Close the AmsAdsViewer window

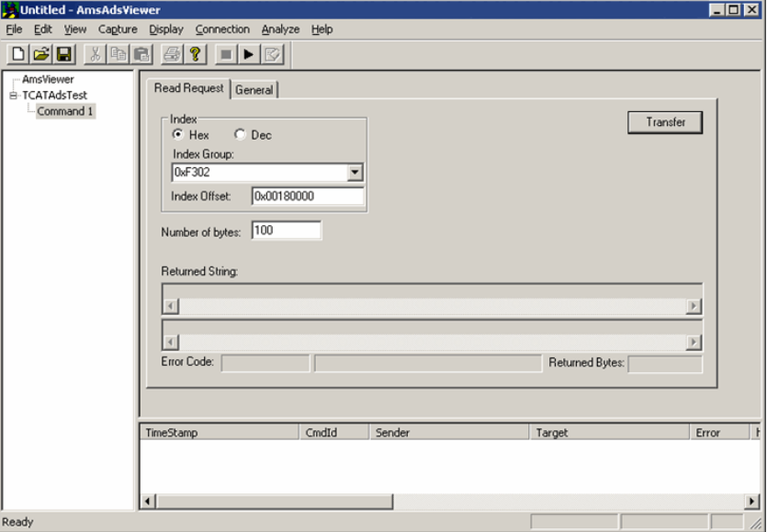(751, 10)
